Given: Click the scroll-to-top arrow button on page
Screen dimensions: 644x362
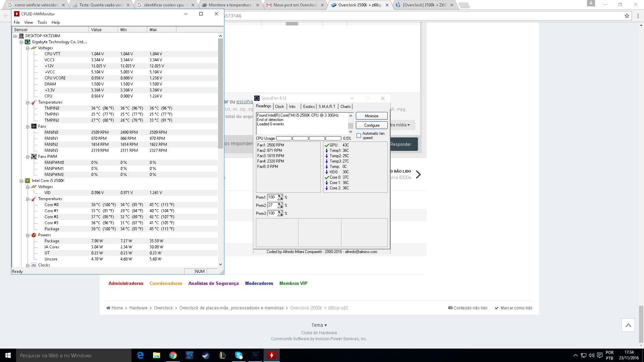Looking at the screenshot, I should tap(628, 325).
